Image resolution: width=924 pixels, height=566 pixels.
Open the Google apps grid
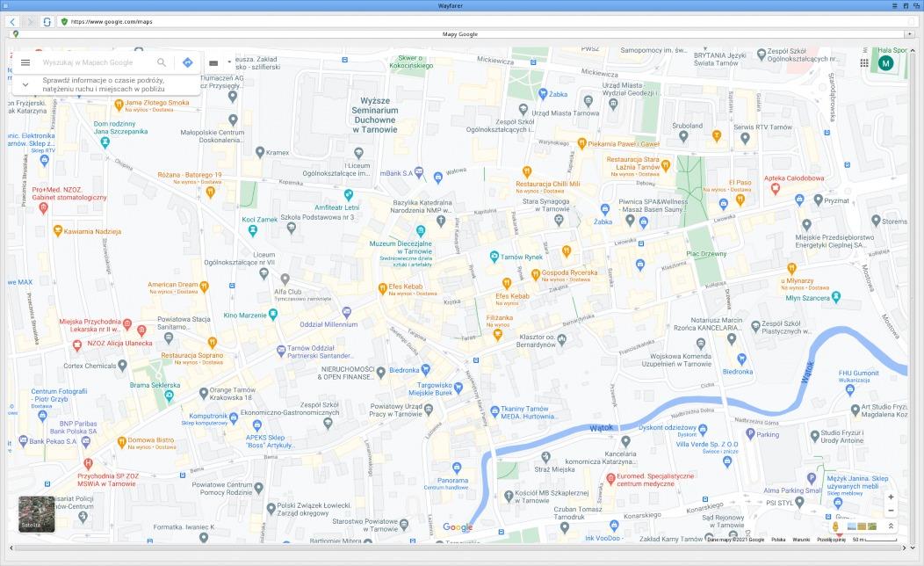click(x=864, y=63)
